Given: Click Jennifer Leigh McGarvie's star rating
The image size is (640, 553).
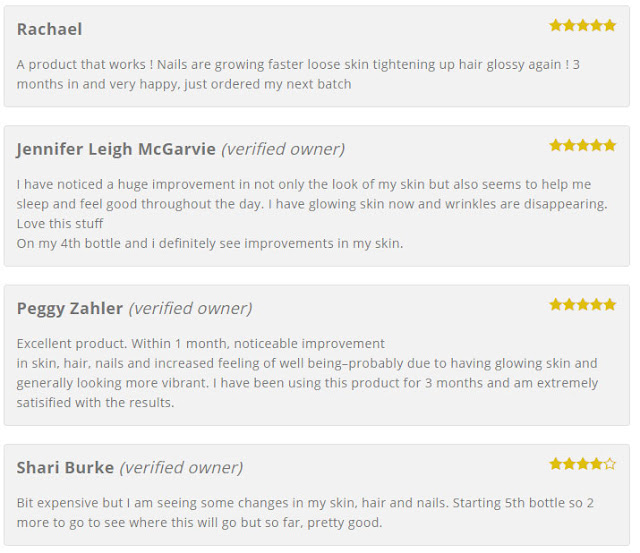Looking at the screenshot, I should [582, 145].
